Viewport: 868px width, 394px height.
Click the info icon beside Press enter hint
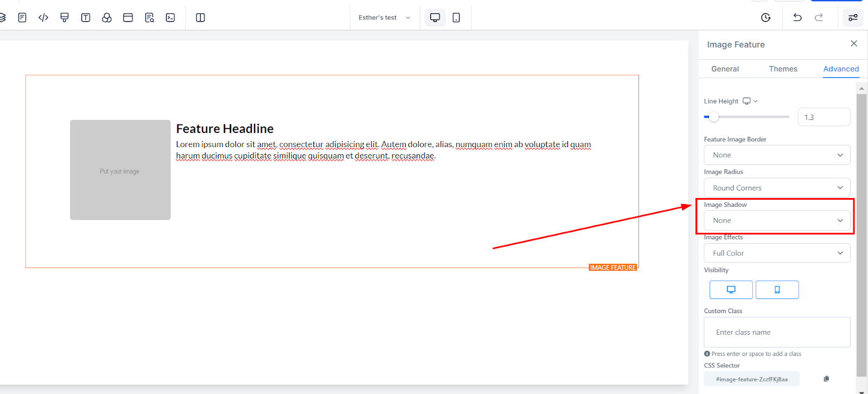coord(707,353)
